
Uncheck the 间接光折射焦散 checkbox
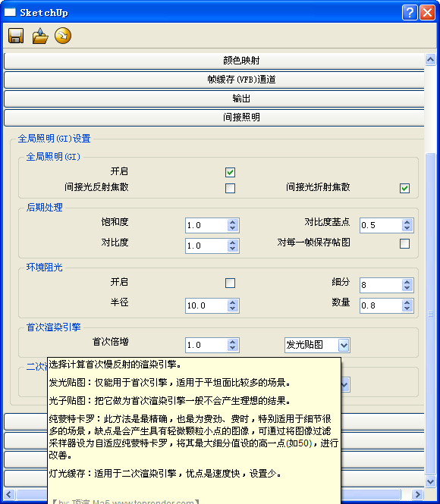[404, 188]
